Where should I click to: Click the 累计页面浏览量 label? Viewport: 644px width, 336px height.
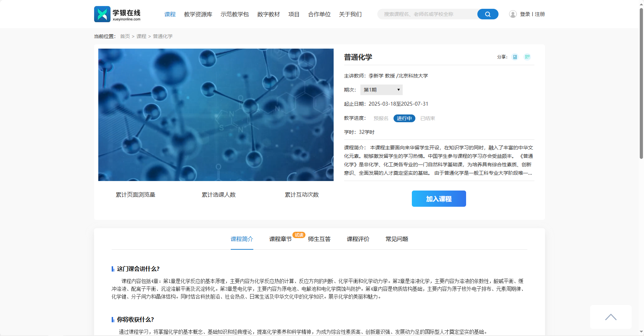135,195
